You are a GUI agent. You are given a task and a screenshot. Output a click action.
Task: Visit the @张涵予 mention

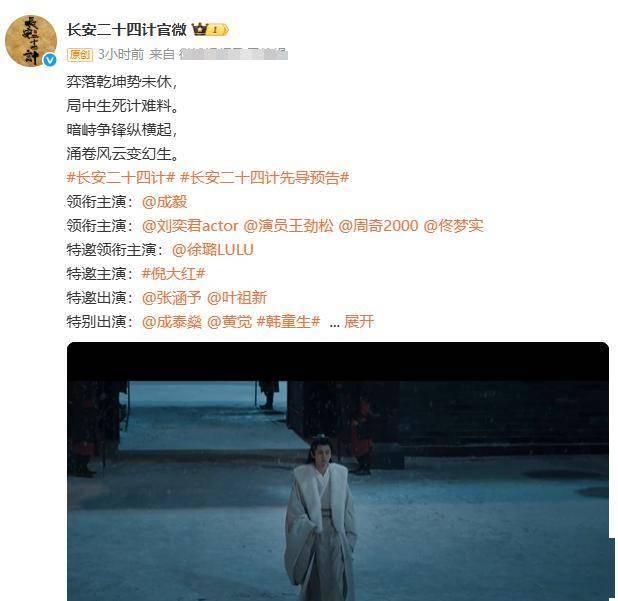point(172,298)
